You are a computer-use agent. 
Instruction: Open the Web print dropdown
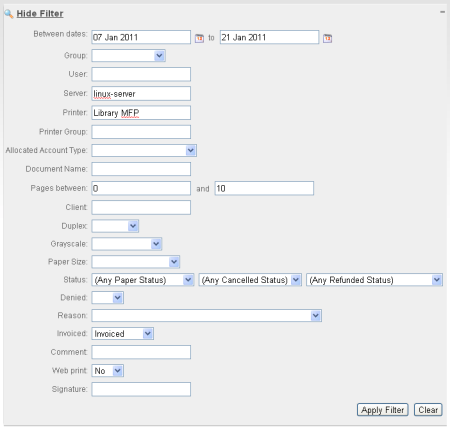pos(108,371)
